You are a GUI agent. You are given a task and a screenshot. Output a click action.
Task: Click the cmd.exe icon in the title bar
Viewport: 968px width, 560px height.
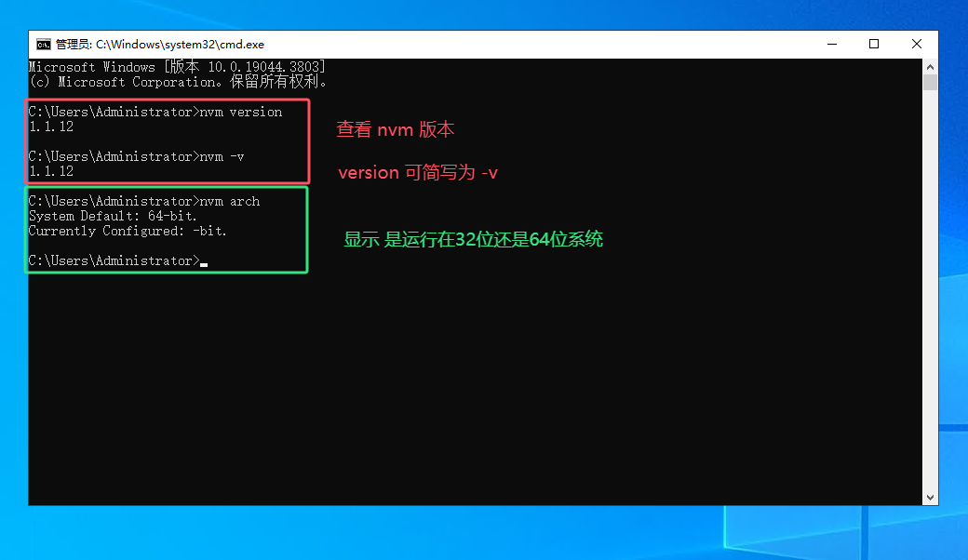(42, 43)
